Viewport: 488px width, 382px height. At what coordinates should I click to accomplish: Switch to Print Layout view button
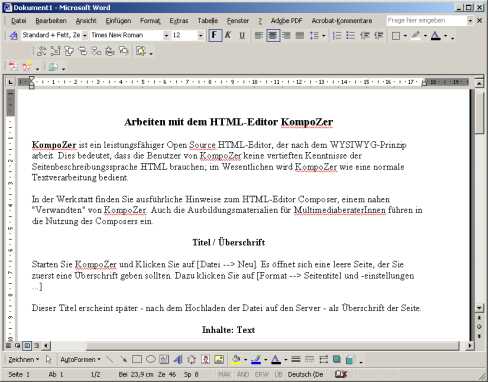[27, 345]
